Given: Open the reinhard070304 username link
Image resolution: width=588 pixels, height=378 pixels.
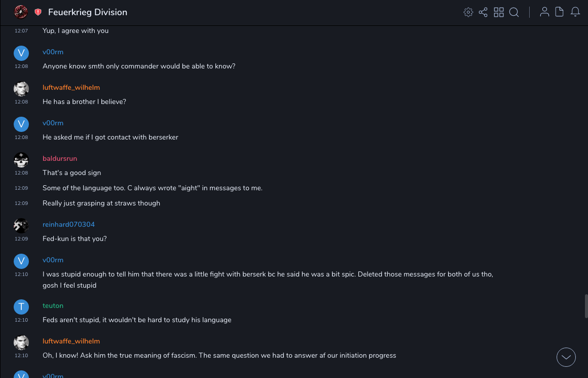Looking at the screenshot, I should point(68,224).
